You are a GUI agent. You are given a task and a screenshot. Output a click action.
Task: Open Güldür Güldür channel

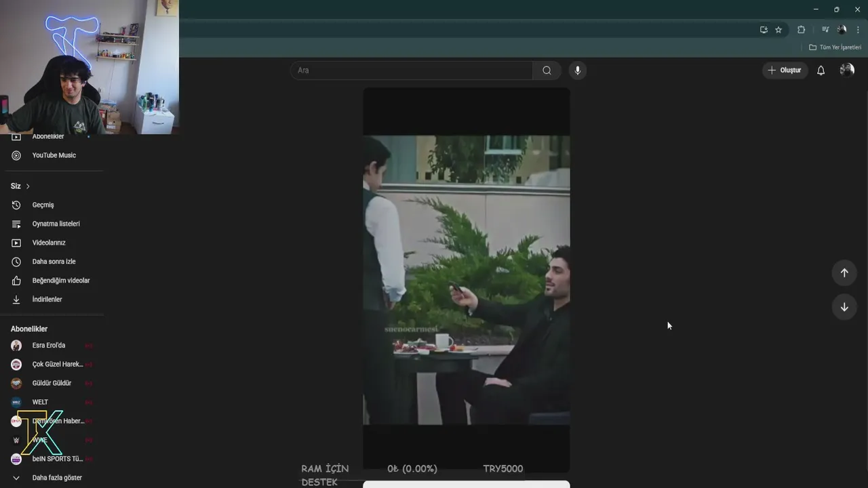[x=52, y=384]
